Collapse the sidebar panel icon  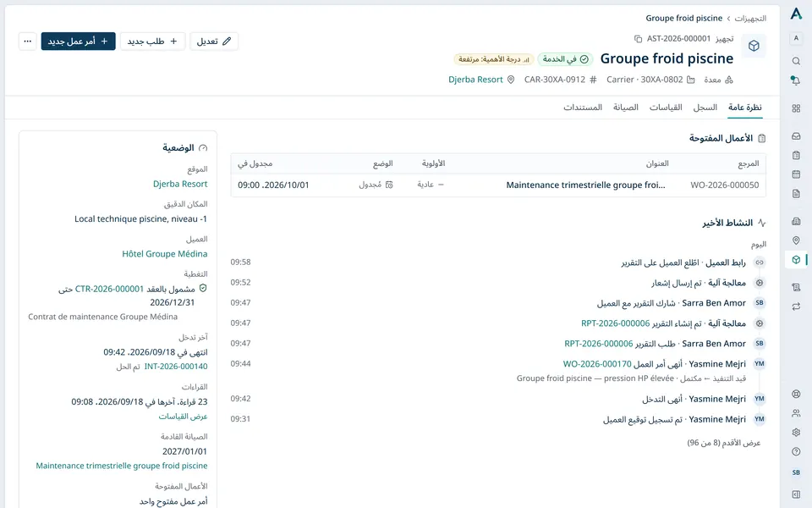(x=796, y=494)
